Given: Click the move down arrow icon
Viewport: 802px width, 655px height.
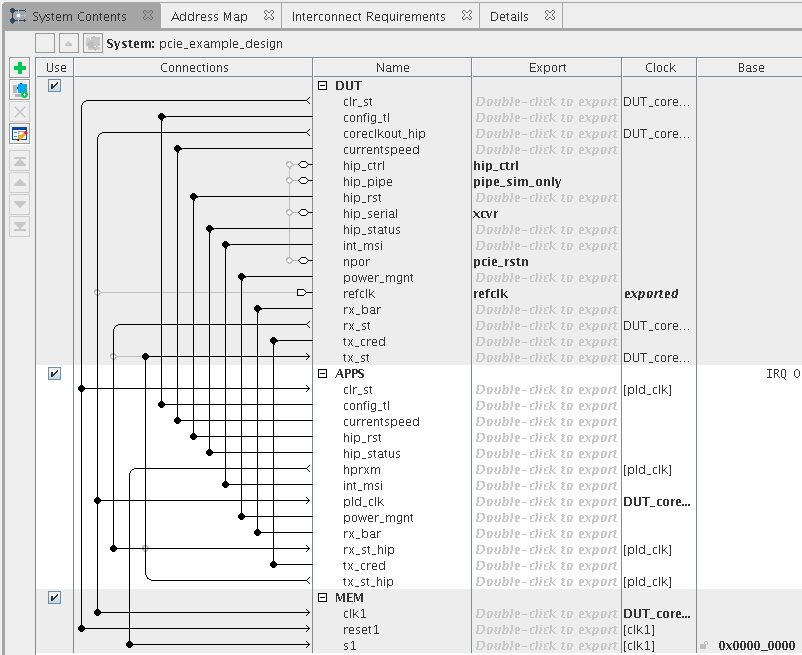Looking at the screenshot, I should point(19,204).
